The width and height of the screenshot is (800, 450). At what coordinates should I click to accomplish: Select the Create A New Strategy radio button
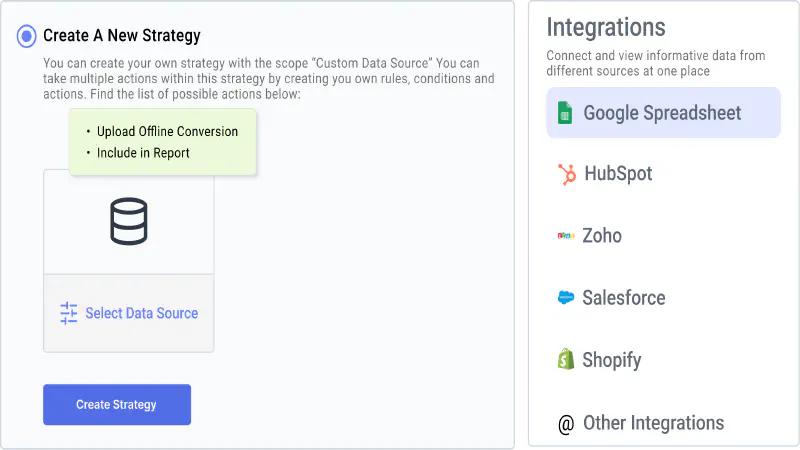click(x=27, y=36)
